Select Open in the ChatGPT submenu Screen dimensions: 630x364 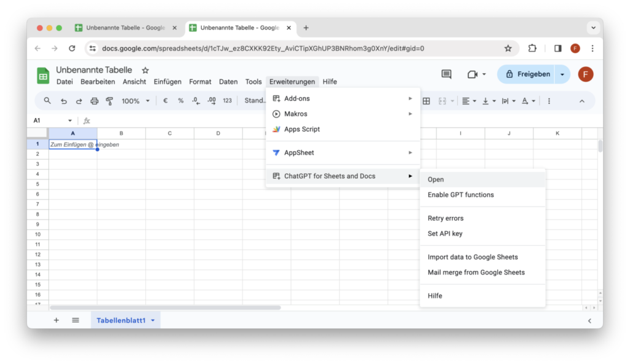482,180
